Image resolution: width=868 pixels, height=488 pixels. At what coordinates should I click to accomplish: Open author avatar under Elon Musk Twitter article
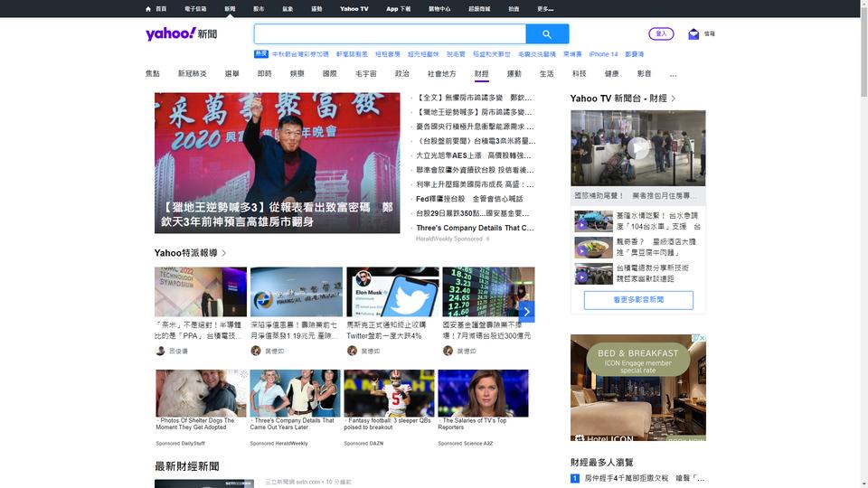(x=352, y=351)
